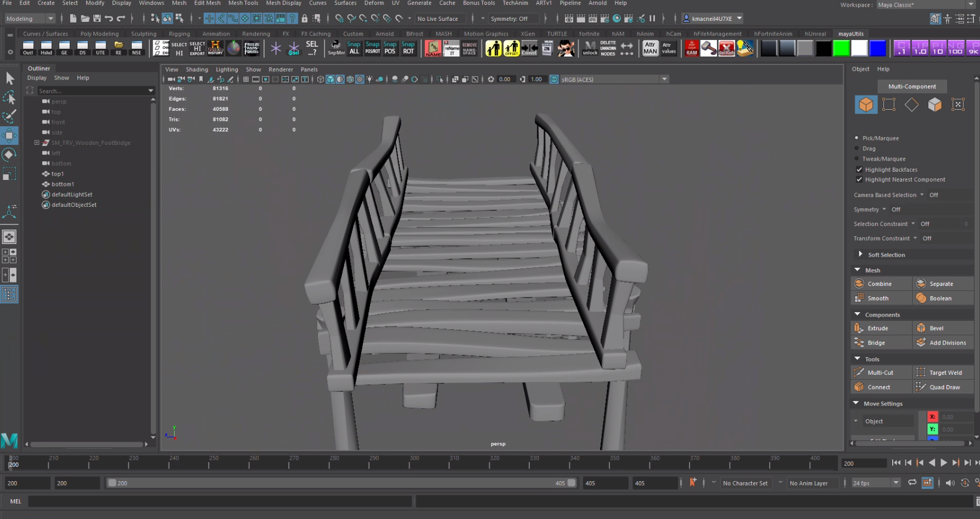
Task: Activate the Lasso selection tool
Action: [x=9, y=97]
